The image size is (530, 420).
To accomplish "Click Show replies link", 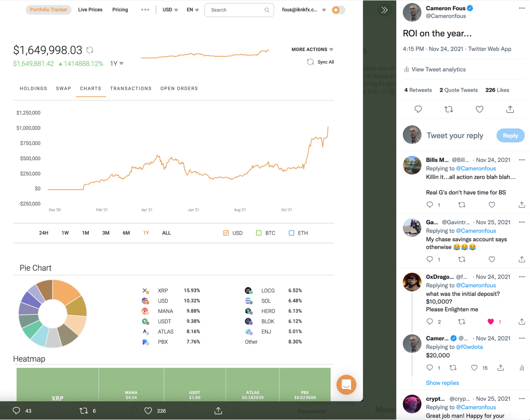I will pyautogui.click(x=442, y=383).
